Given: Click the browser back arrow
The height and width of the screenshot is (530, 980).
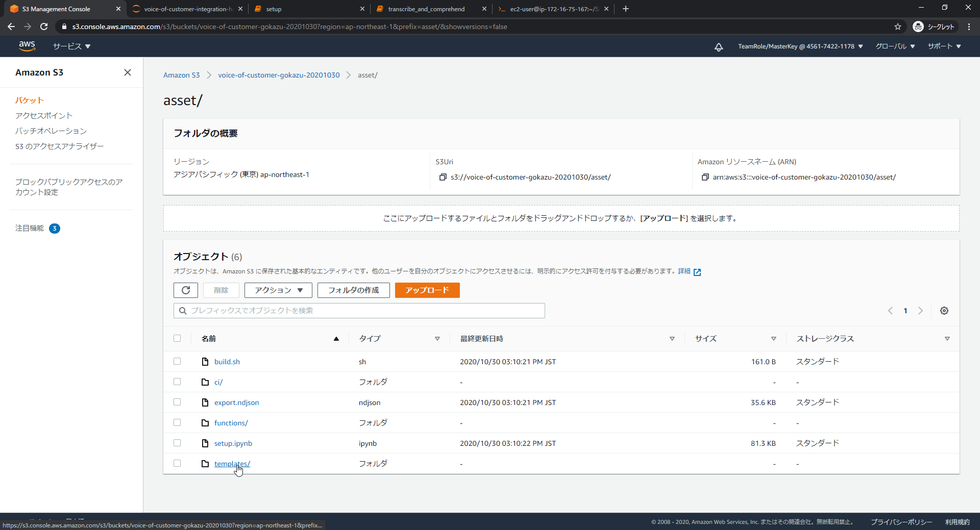Looking at the screenshot, I should (x=11, y=27).
